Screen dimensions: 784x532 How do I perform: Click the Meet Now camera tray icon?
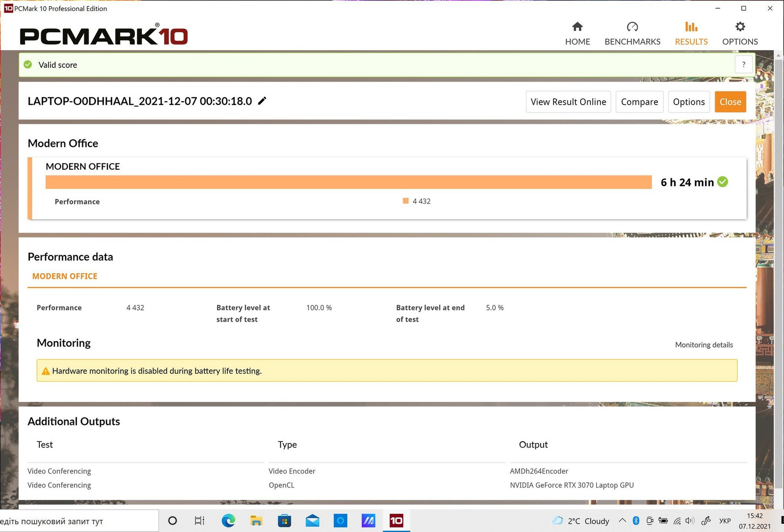(650, 521)
